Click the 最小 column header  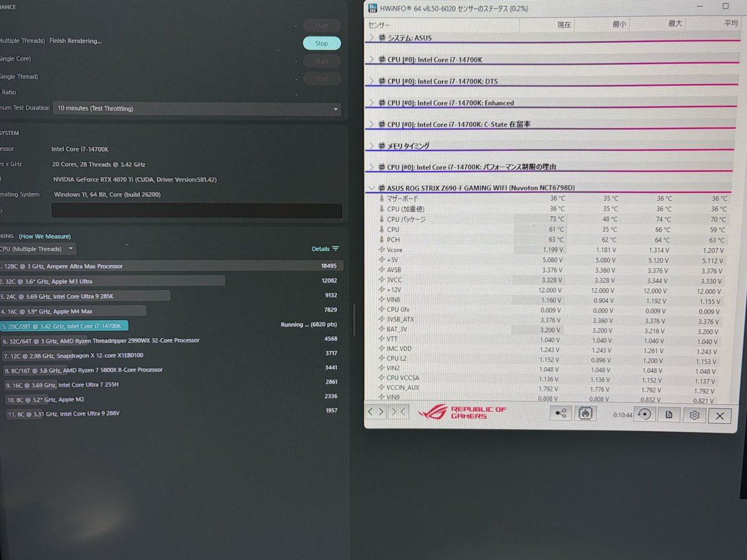[x=619, y=24]
